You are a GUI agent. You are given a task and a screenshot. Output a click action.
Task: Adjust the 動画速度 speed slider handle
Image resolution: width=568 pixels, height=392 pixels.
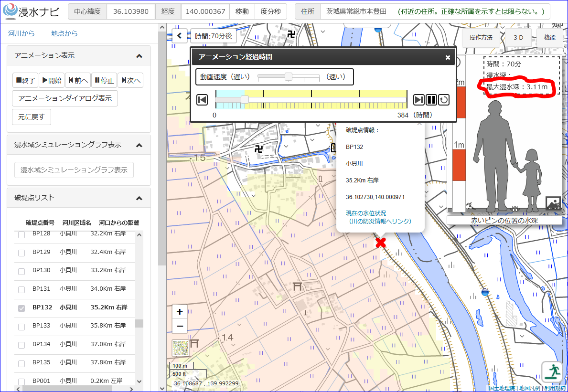tap(289, 77)
